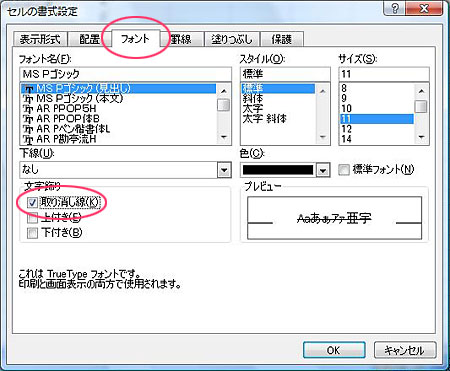450x371 pixels.
Task: Click the black color swatch
Action: [x=278, y=170]
